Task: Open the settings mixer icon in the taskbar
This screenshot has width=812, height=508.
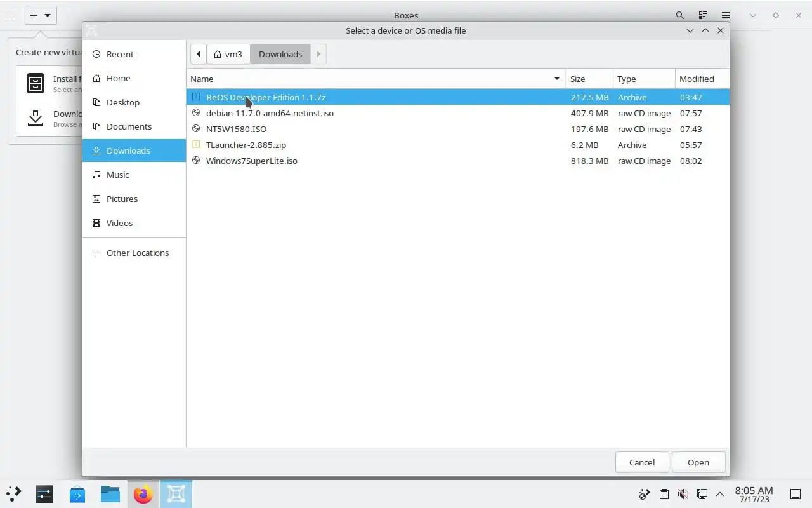Action: point(44,494)
